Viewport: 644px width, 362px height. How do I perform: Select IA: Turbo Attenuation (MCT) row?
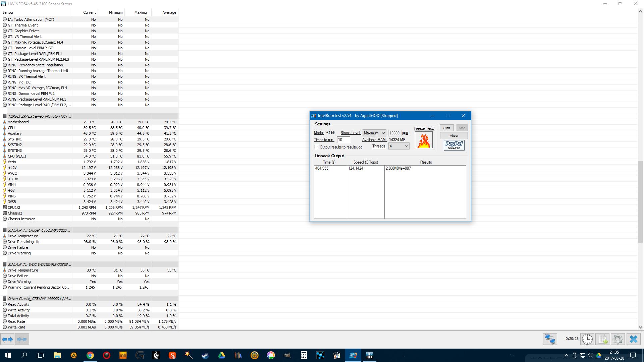pos(90,19)
